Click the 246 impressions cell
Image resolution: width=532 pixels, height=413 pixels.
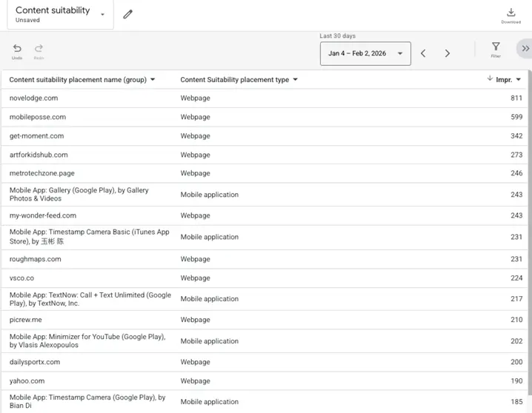[x=516, y=173]
